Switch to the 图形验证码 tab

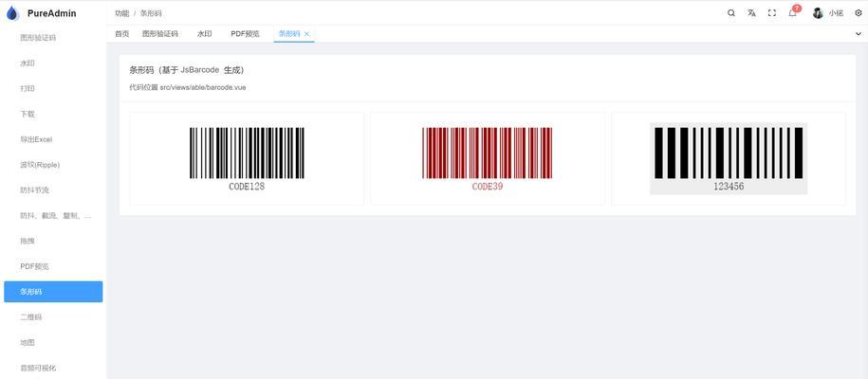(160, 34)
